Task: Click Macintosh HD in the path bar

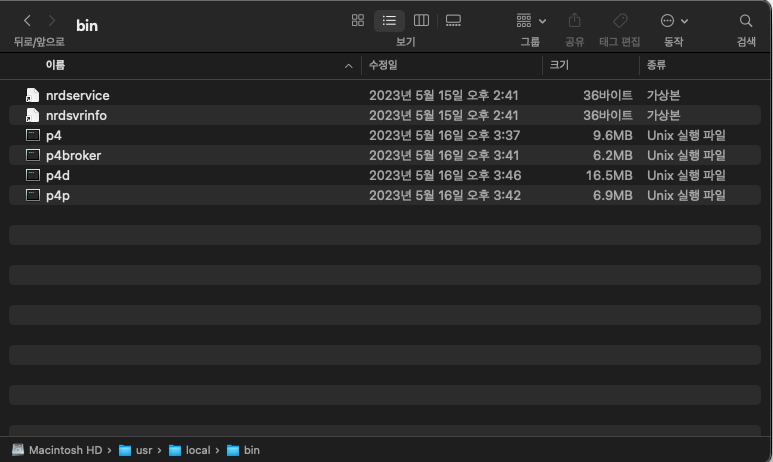Action: [x=57, y=450]
